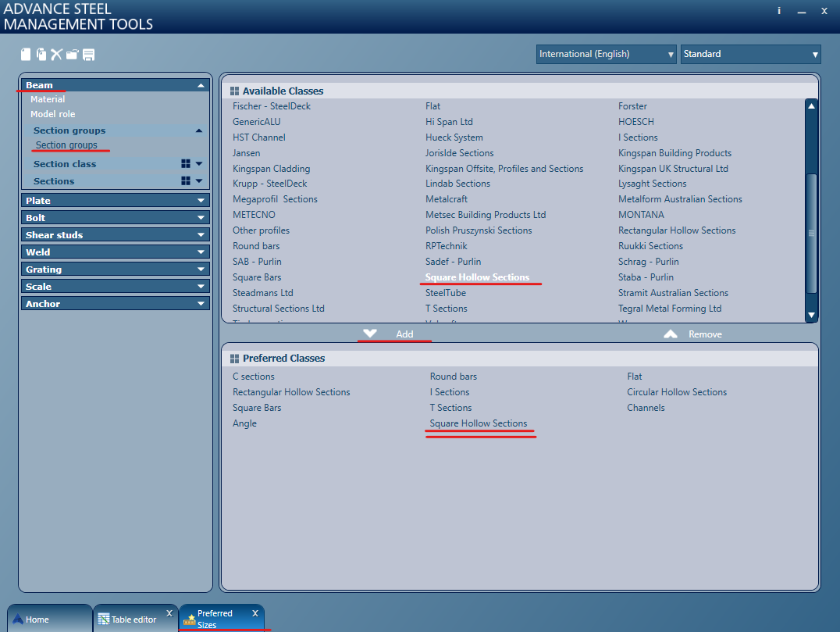This screenshot has width=840, height=632.
Task: Click the Available Classes scrollbar down arrow
Action: 812,315
